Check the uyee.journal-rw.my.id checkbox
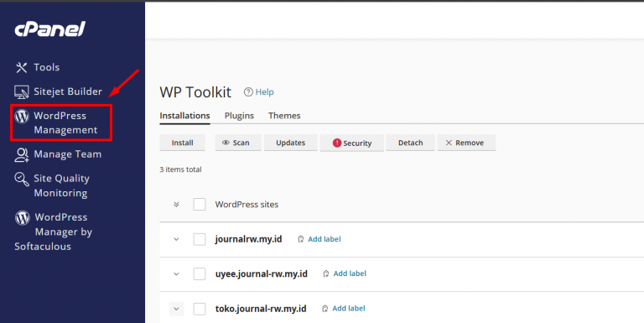The width and height of the screenshot is (644, 323). point(200,274)
